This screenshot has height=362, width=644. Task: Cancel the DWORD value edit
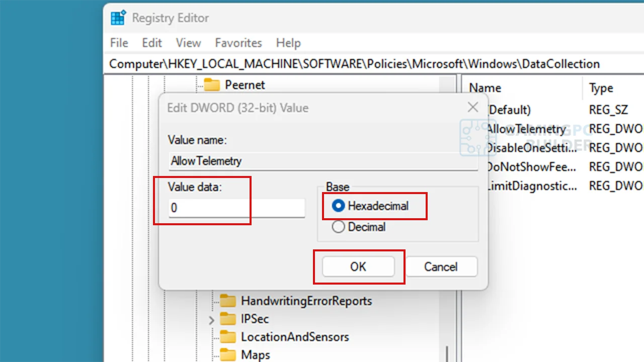point(441,266)
